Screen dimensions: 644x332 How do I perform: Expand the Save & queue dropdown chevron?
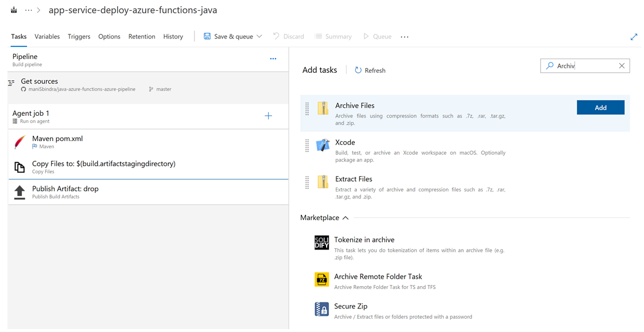259,37
